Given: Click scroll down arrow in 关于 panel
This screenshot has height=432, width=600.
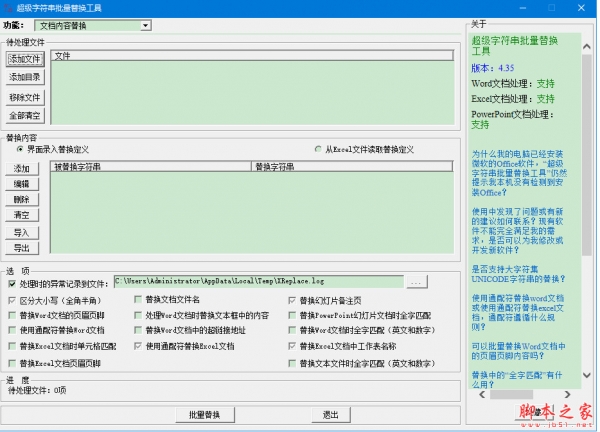Looking at the screenshot, I should pos(587,375).
